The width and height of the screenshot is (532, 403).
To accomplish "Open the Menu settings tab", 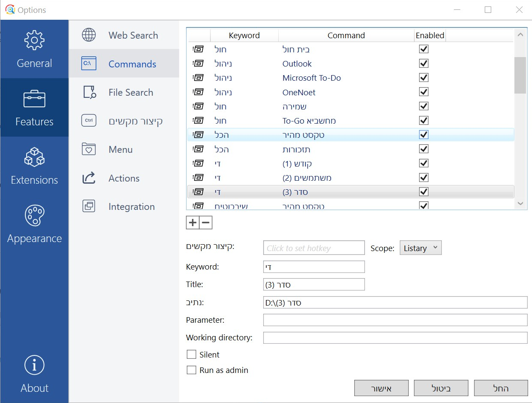I will click(124, 149).
